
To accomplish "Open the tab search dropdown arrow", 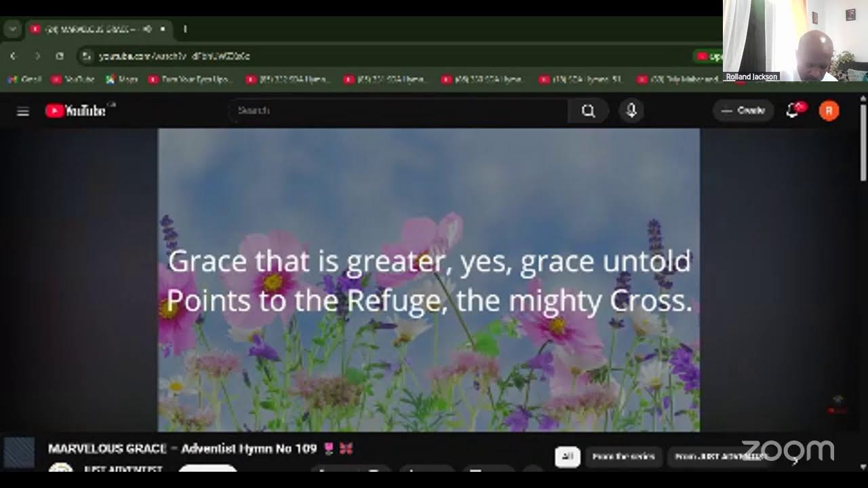I will pos(12,29).
